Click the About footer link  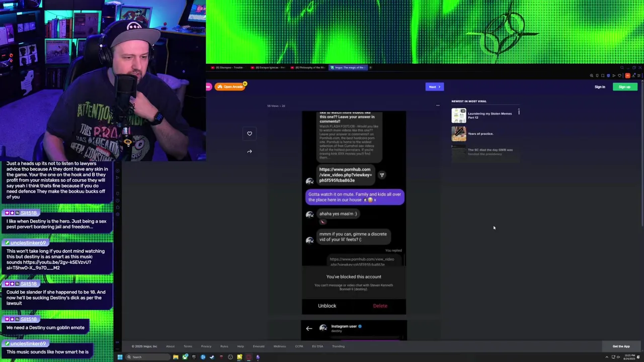pos(171,346)
